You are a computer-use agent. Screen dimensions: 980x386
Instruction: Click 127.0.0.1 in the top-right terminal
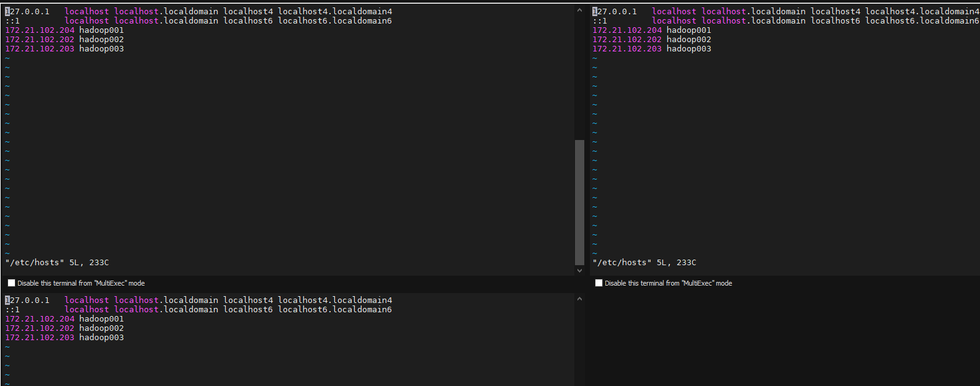click(615, 12)
